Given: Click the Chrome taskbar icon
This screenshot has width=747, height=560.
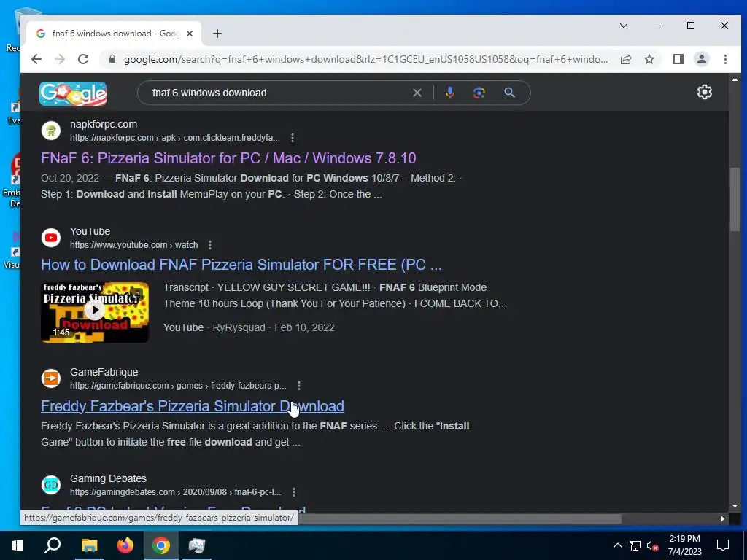Looking at the screenshot, I should point(161,545).
